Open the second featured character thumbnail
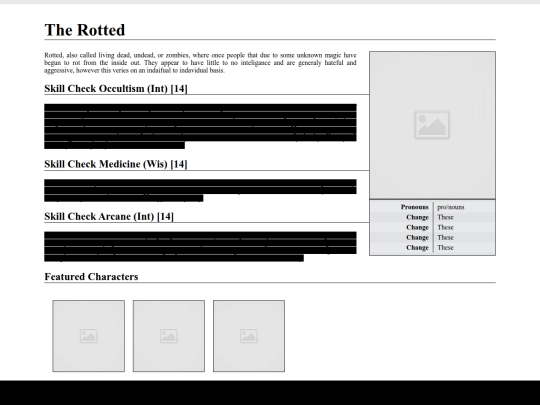Screen dimensions: 540x405 click(x=169, y=336)
